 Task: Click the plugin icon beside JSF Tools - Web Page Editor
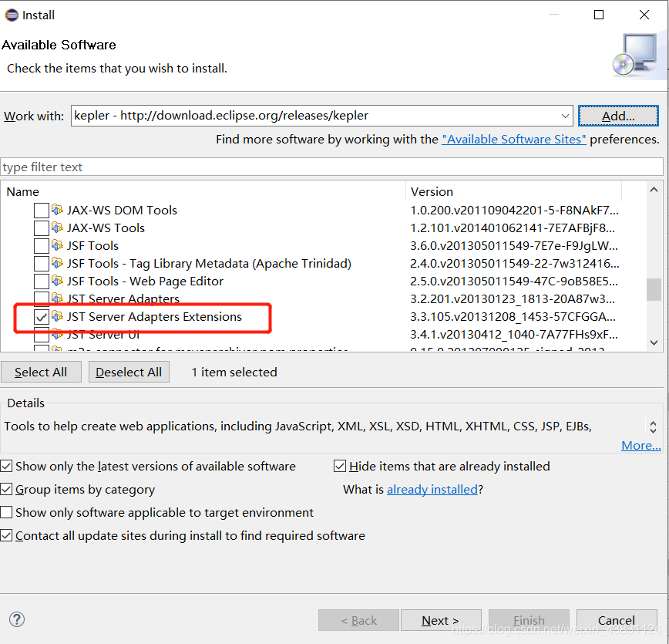(x=57, y=281)
